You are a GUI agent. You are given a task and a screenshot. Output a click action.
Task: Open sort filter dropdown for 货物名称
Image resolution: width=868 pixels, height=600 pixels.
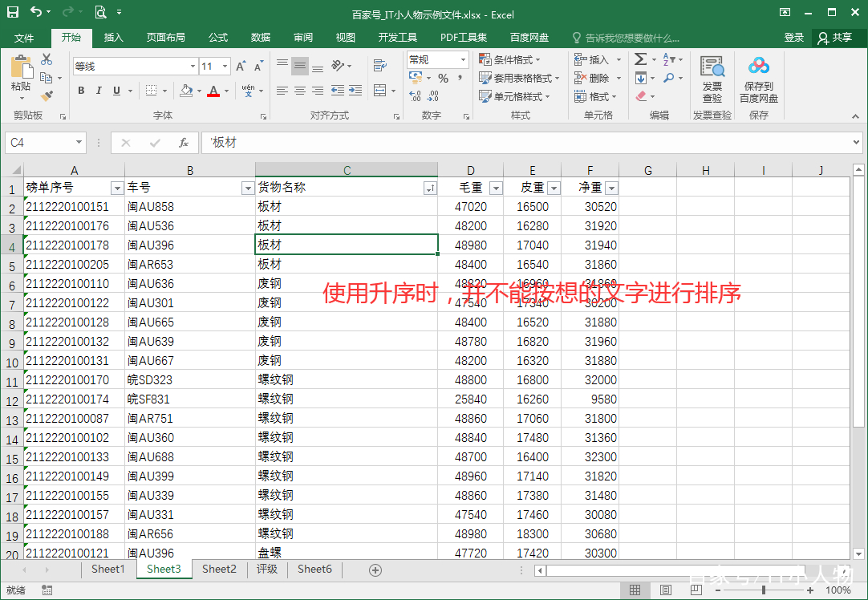point(430,189)
